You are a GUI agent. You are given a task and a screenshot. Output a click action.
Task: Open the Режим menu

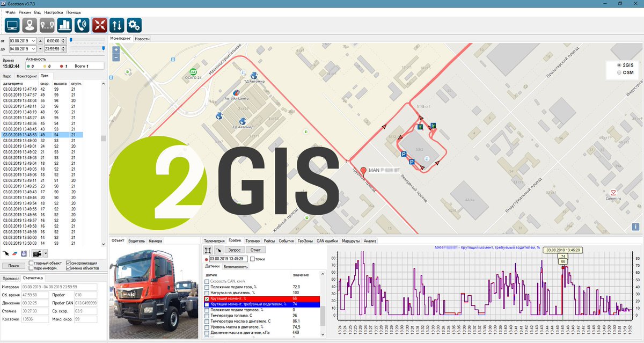click(24, 12)
